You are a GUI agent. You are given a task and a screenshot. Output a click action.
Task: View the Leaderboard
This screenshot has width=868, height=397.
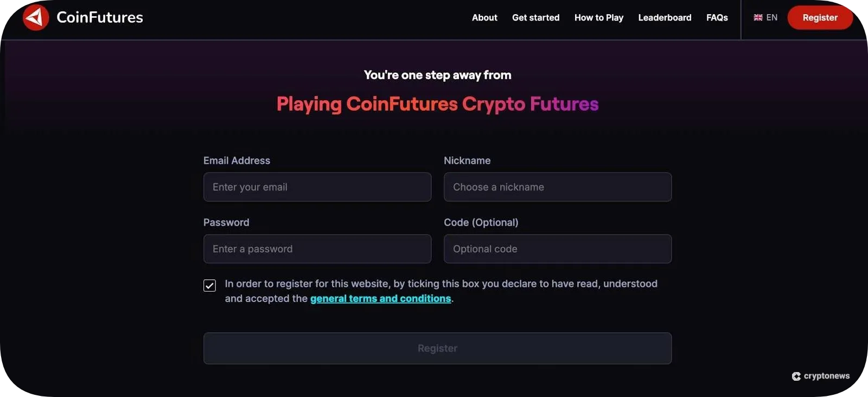(665, 17)
